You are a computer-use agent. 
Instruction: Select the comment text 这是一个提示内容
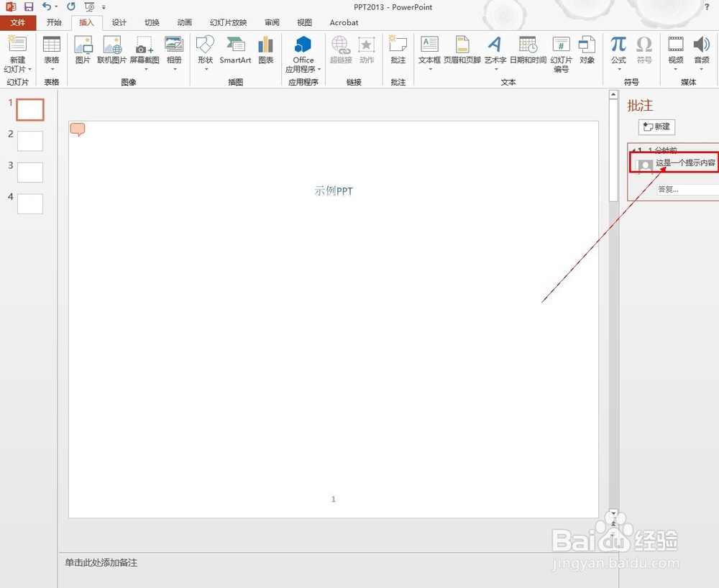tap(685, 162)
